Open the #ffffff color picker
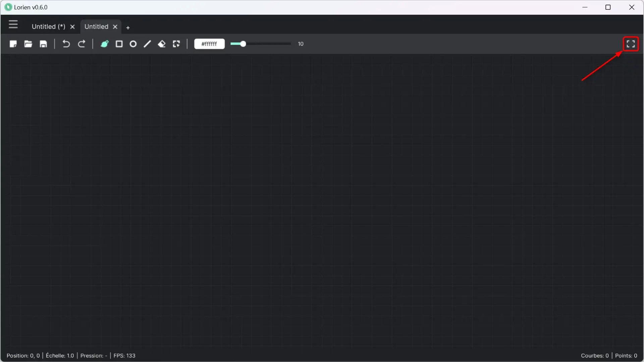Image resolution: width=644 pixels, height=362 pixels. click(x=209, y=44)
